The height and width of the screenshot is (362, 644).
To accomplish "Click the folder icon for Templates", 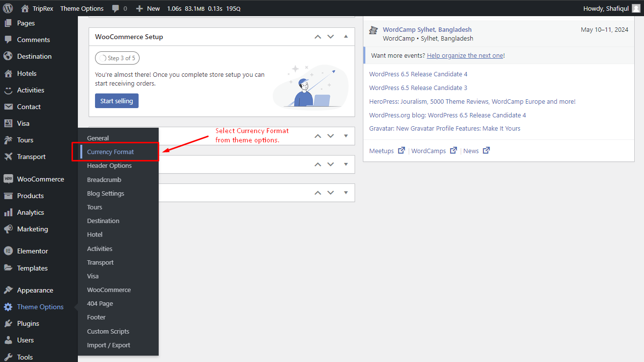I will pos(8,268).
